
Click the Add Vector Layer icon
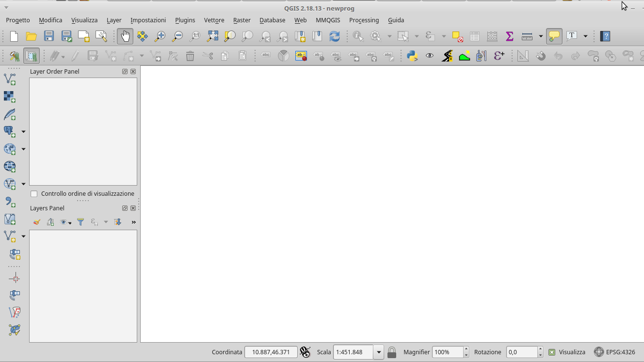(x=10, y=79)
